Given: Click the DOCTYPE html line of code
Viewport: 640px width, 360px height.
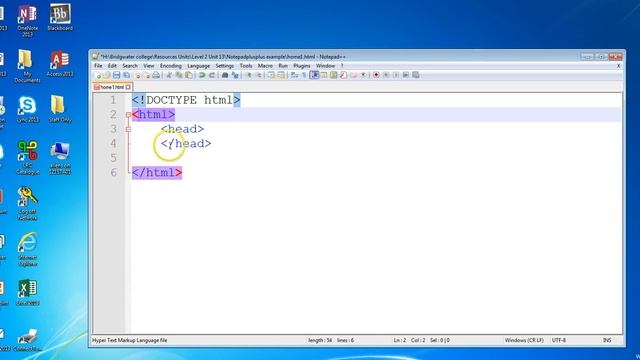Looking at the screenshot, I should [186, 100].
